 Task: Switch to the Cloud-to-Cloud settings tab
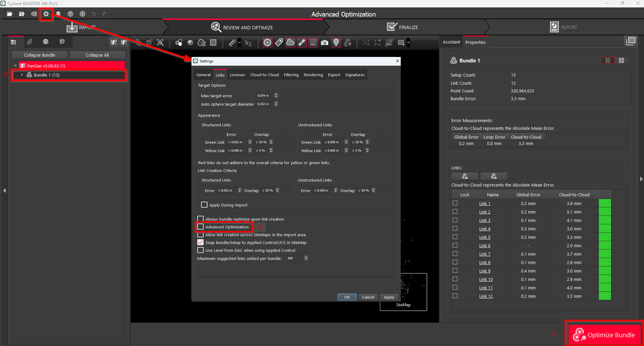tap(264, 75)
